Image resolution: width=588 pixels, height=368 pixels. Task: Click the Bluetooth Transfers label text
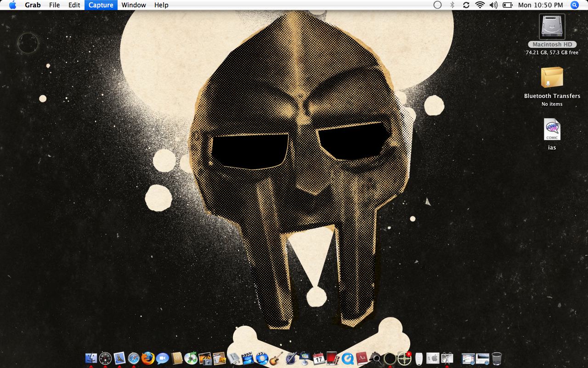pyautogui.click(x=552, y=96)
